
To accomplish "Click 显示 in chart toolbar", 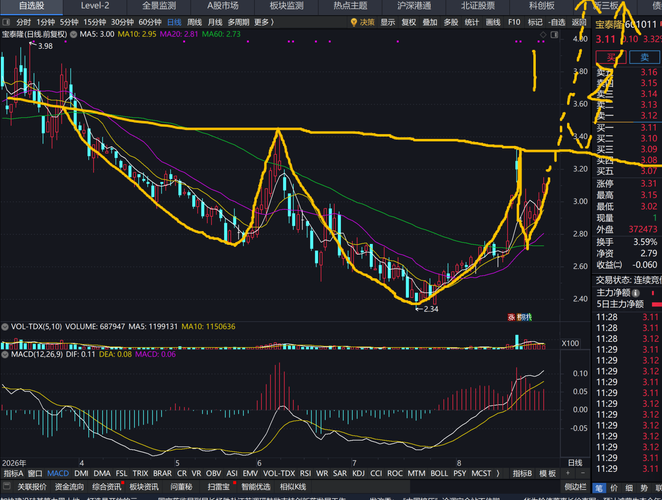I will [388, 22].
